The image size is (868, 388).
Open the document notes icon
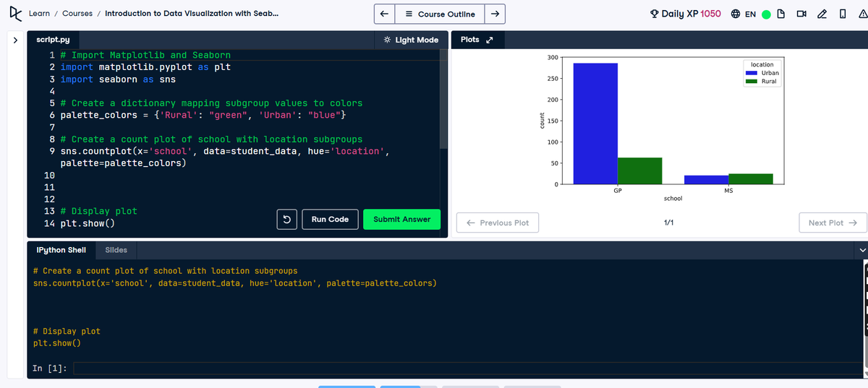click(782, 14)
